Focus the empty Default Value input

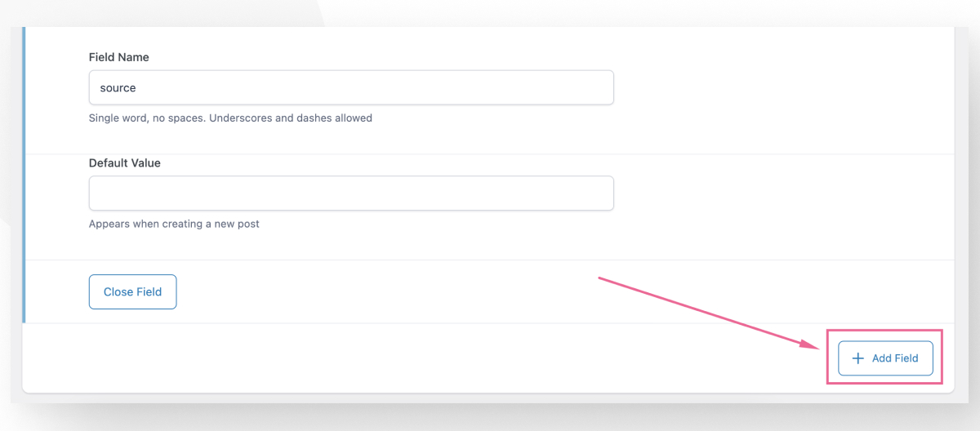coord(351,193)
